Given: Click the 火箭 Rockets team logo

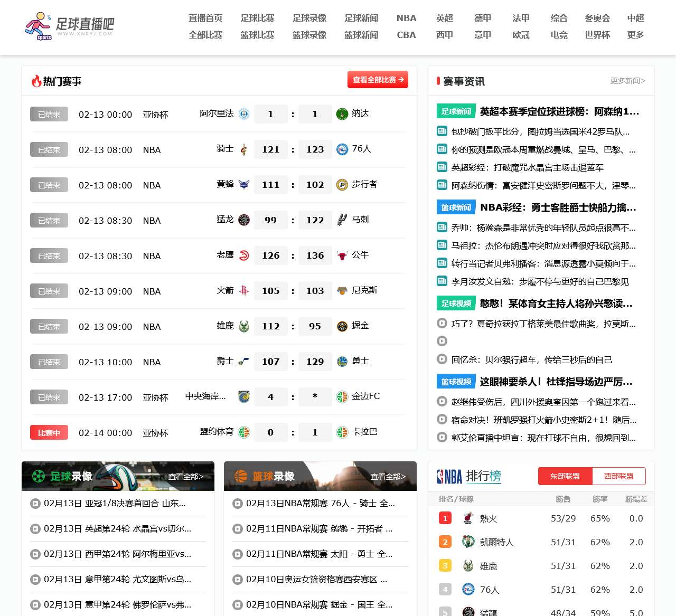Looking at the screenshot, I should tap(244, 291).
